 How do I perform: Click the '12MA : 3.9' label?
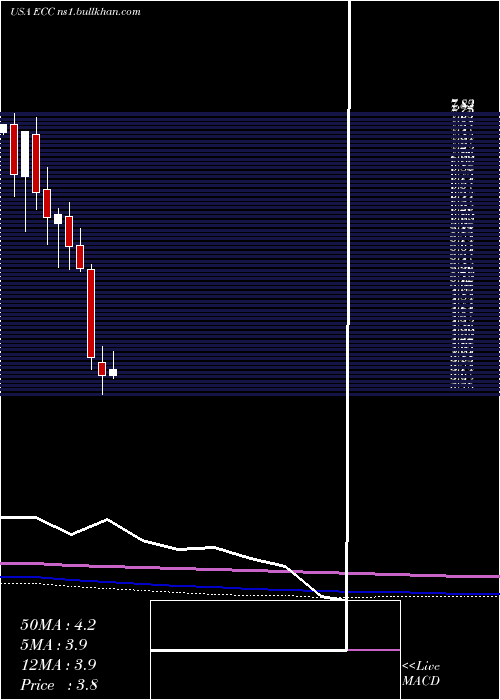pyautogui.click(x=58, y=664)
